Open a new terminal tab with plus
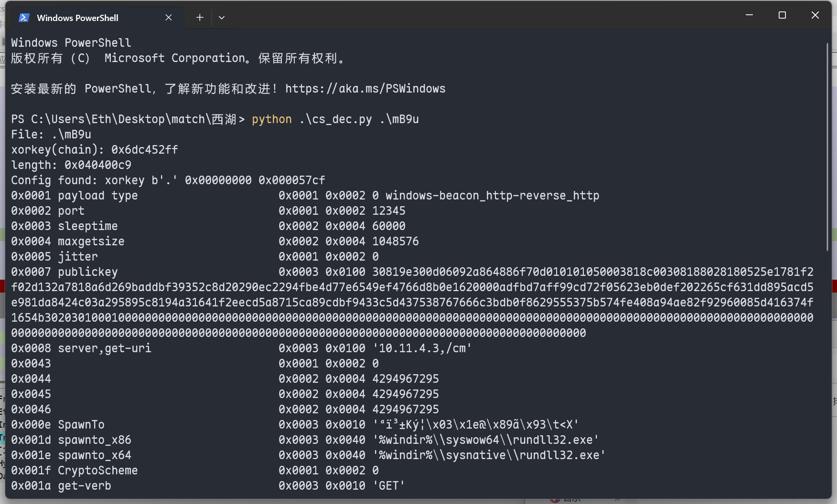Viewport: 837px width, 504px height. (200, 18)
